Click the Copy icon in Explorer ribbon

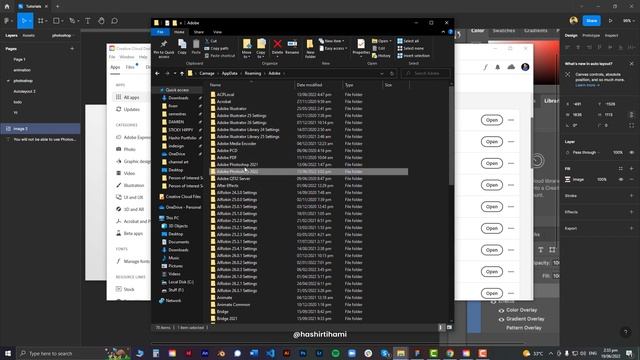coord(182,47)
